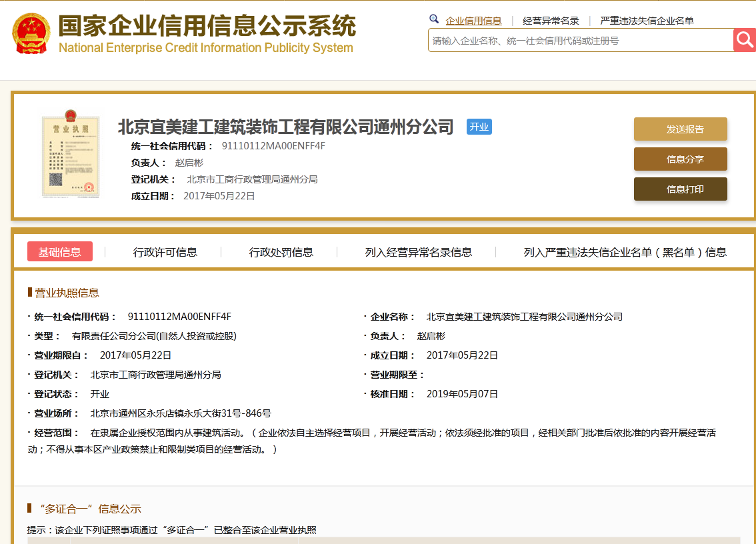
Task: Click the red search magnifier button
Action: coord(745,40)
